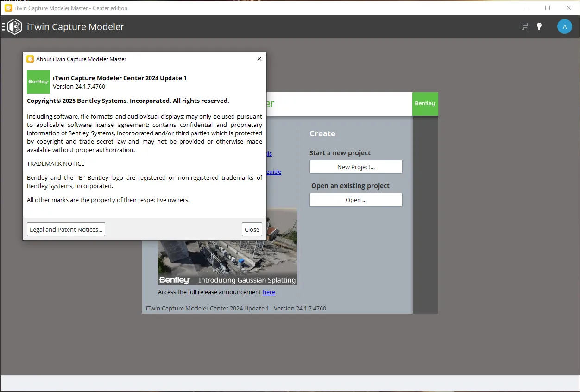Follow the release announcement 'here' link
Screen dimensions: 580x392
coord(269,292)
